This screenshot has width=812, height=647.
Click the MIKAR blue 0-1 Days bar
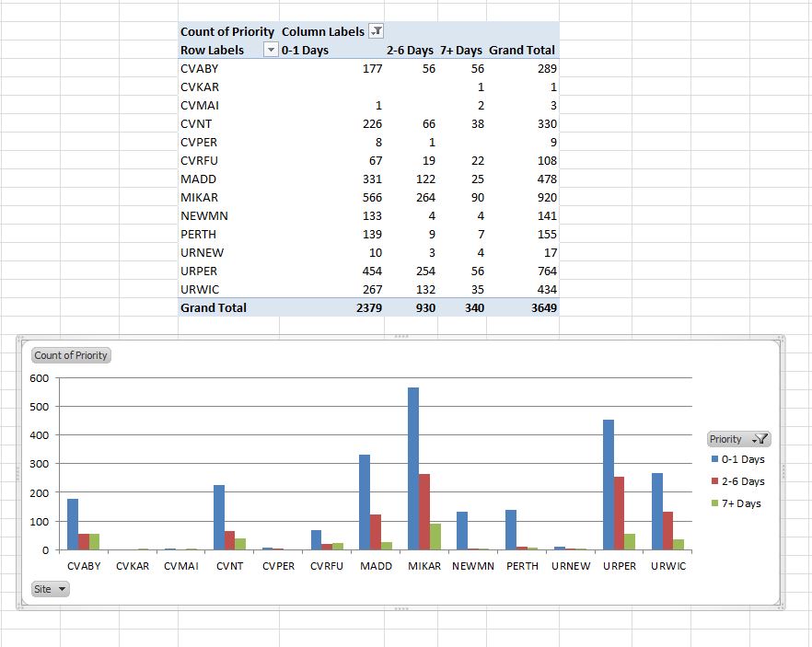[413, 468]
